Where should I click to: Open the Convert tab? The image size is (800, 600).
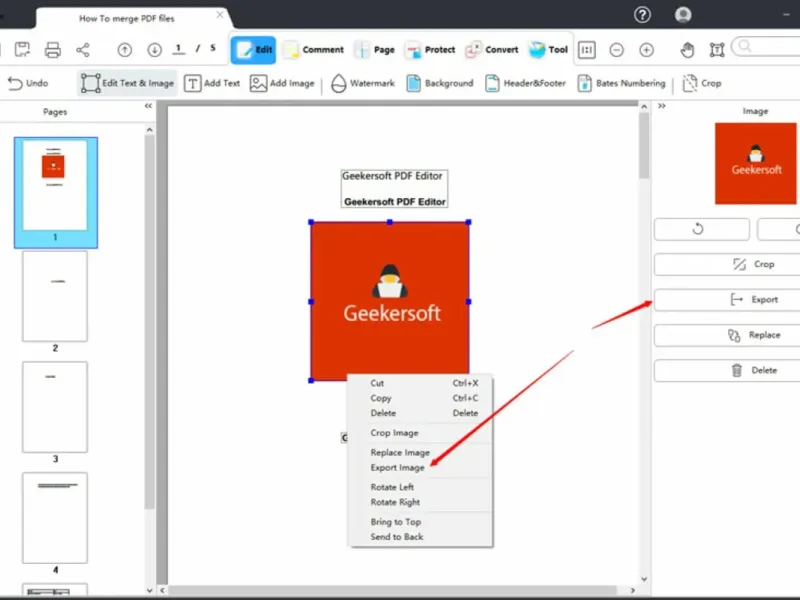(x=492, y=49)
